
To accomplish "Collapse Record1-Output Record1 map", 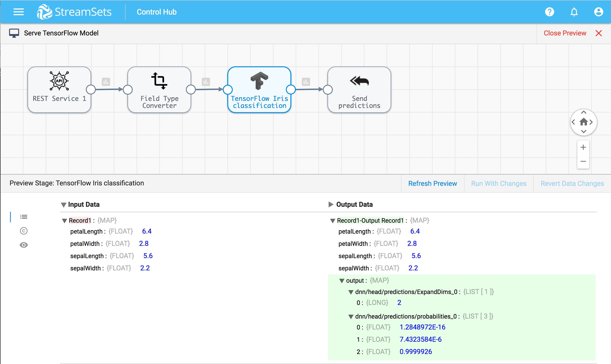I will click(333, 221).
